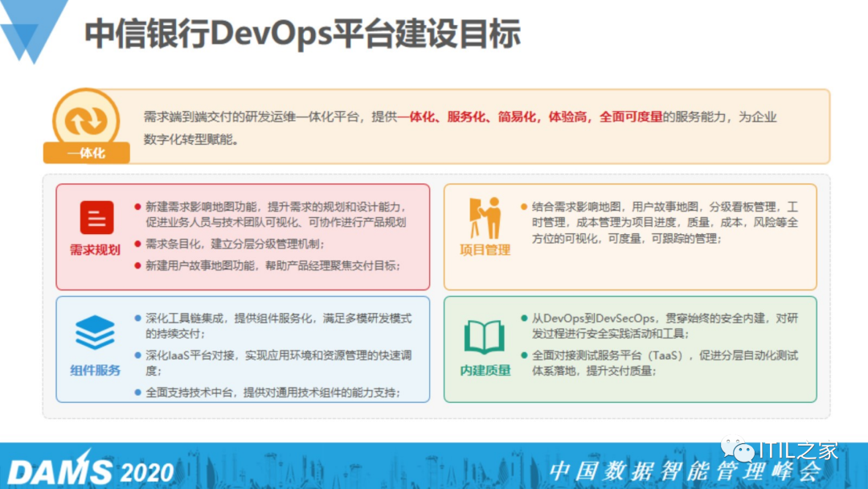Click the DAMS 2020 logo

tap(90, 470)
